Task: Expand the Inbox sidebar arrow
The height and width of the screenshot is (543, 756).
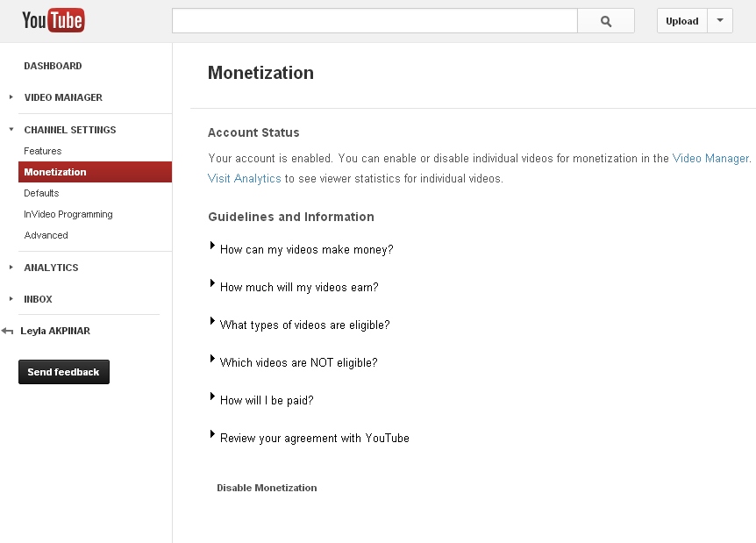Action: pos(11,299)
